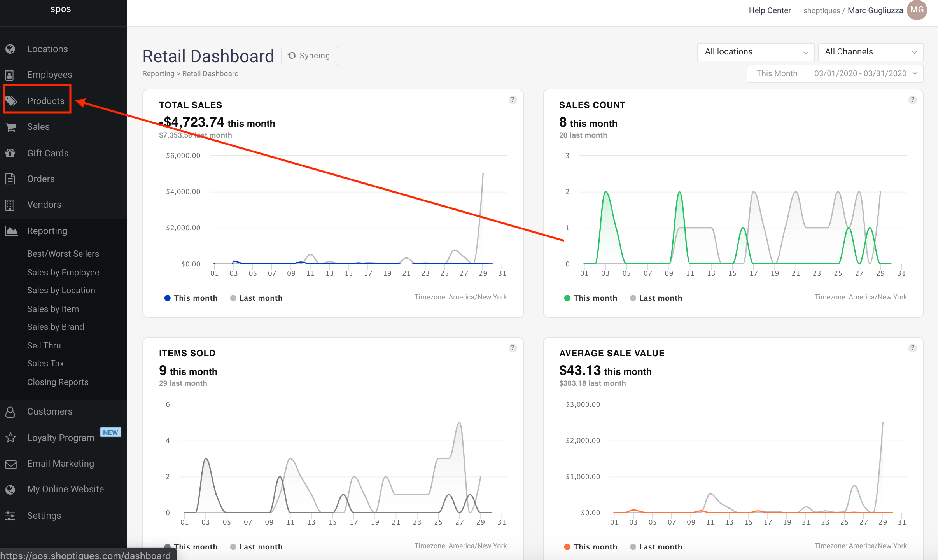Click the Products tag icon

pos(11,101)
